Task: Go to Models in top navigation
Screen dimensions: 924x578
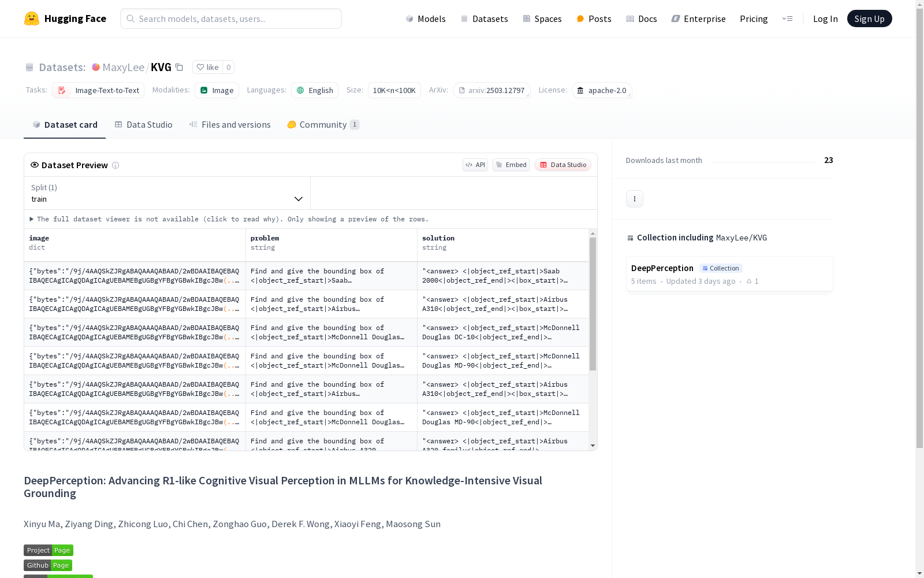Action: click(x=426, y=18)
